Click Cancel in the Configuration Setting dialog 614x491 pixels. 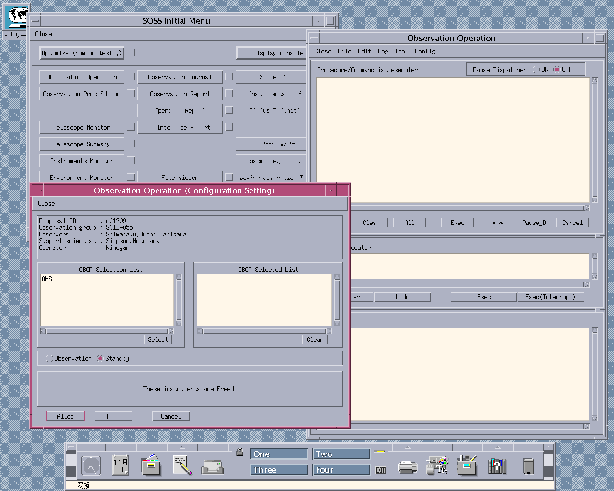171,416
